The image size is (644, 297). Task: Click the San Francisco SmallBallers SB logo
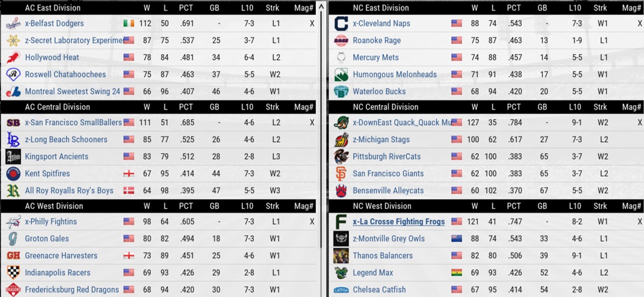13,122
